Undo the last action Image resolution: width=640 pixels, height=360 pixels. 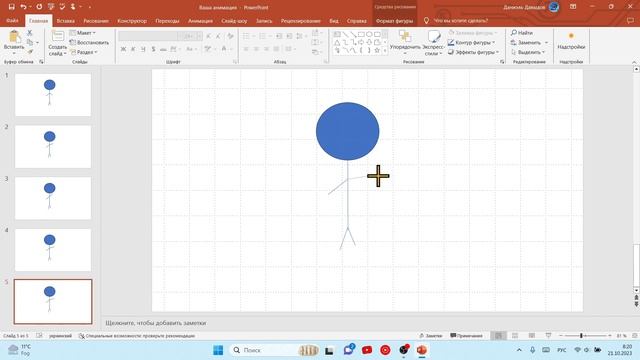click(x=23, y=7)
